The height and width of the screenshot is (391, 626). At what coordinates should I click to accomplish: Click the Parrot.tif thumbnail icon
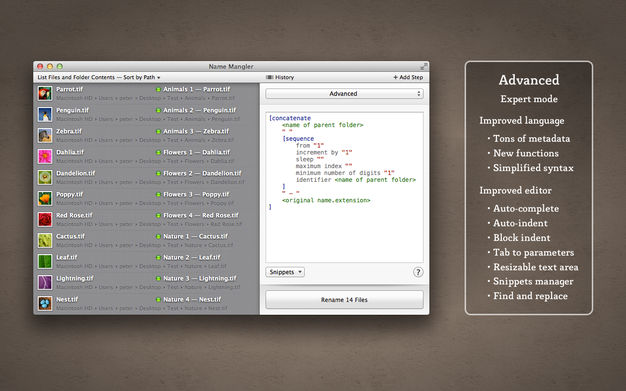(45, 93)
